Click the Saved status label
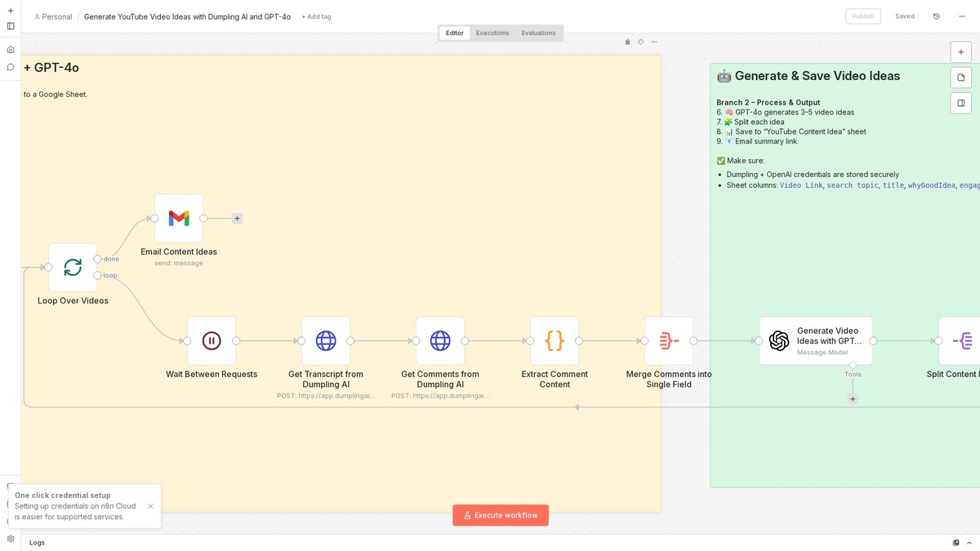980x551 pixels. pyautogui.click(x=905, y=16)
